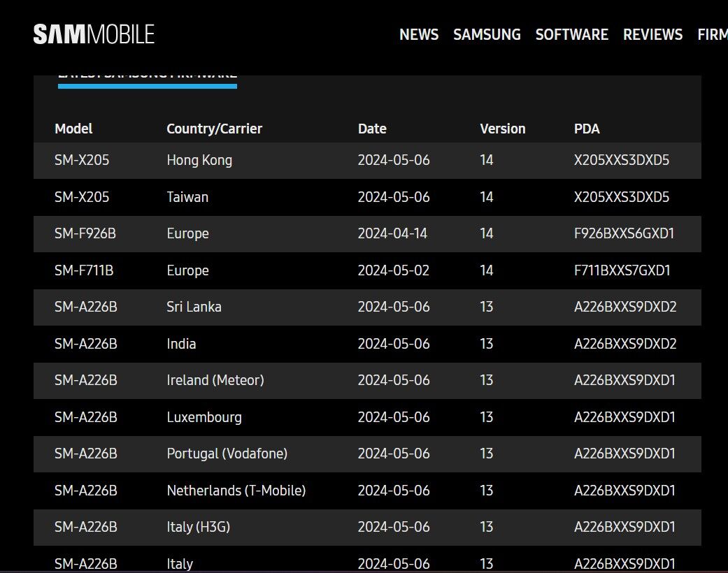Open the REVIEWS menu item
This screenshot has height=573, width=728.
(x=652, y=34)
